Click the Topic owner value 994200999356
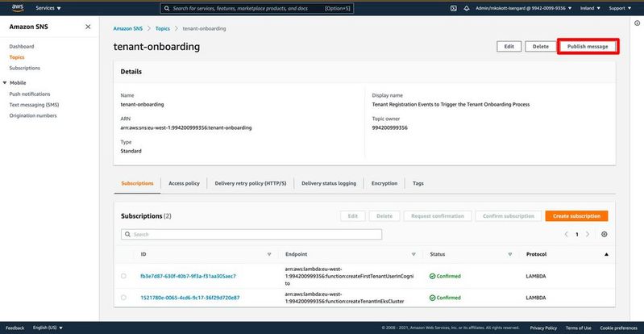The image size is (644, 334). (390, 128)
